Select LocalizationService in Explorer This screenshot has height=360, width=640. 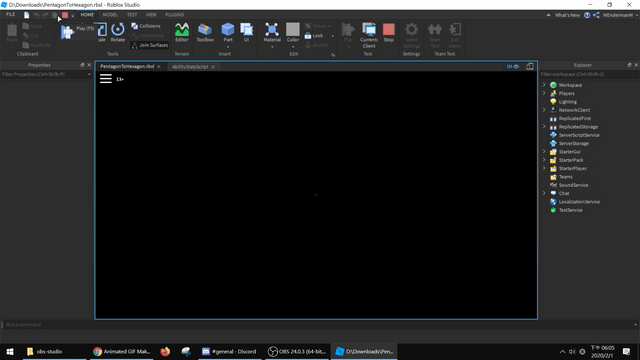click(579, 202)
